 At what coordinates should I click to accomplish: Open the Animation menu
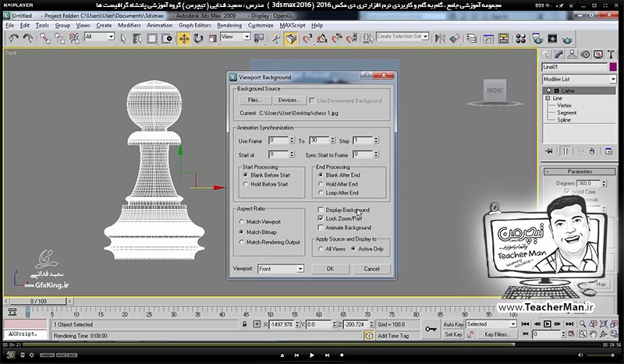pyautogui.click(x=160, y=25)
